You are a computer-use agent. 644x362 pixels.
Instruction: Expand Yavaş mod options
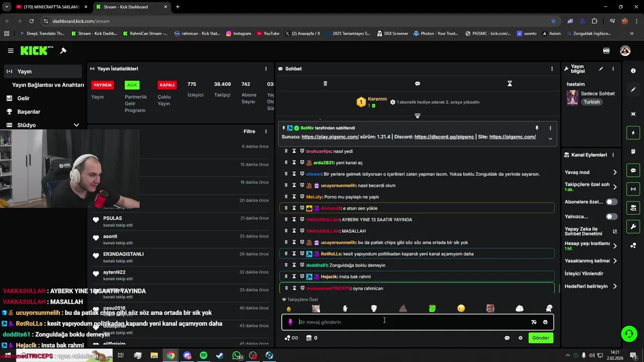tap(615, 172)
